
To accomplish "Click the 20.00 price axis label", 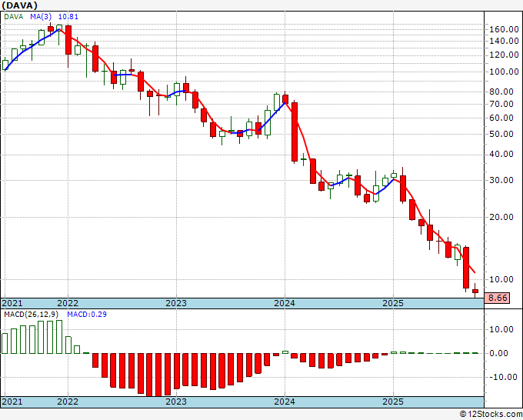I will 501,217.
